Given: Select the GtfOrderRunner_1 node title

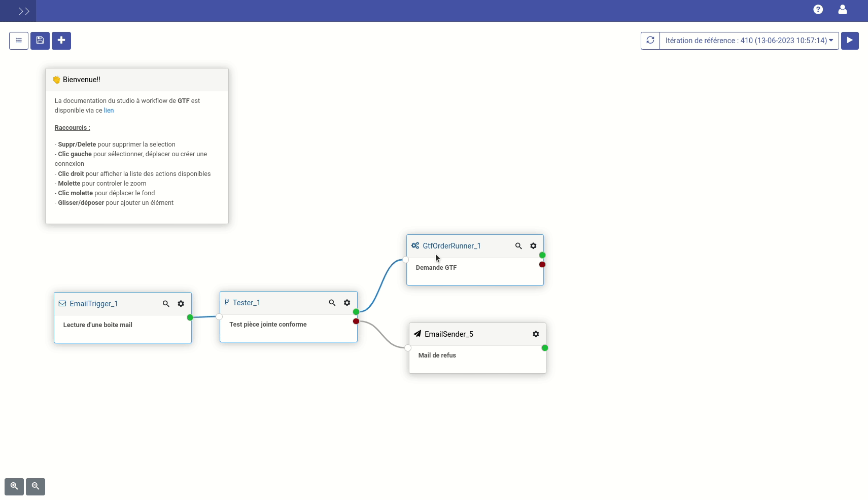Looking at the screenshot, I should tap(452, 246).
